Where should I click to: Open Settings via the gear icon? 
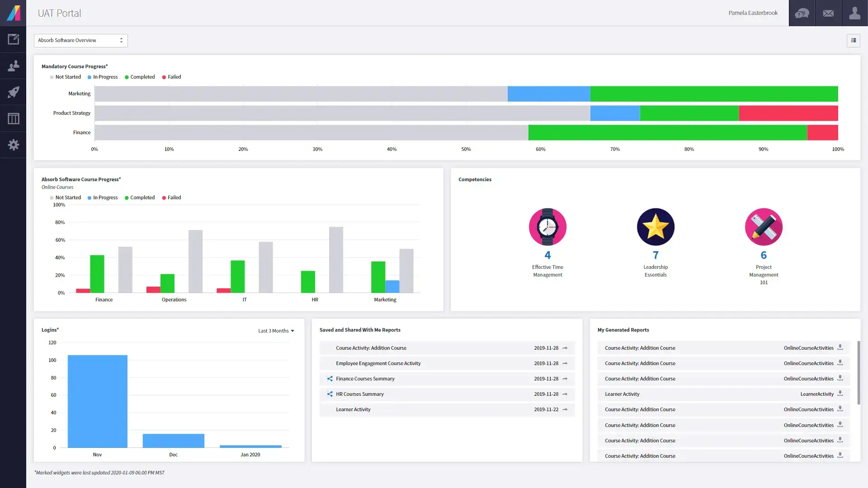coord(13,145)
